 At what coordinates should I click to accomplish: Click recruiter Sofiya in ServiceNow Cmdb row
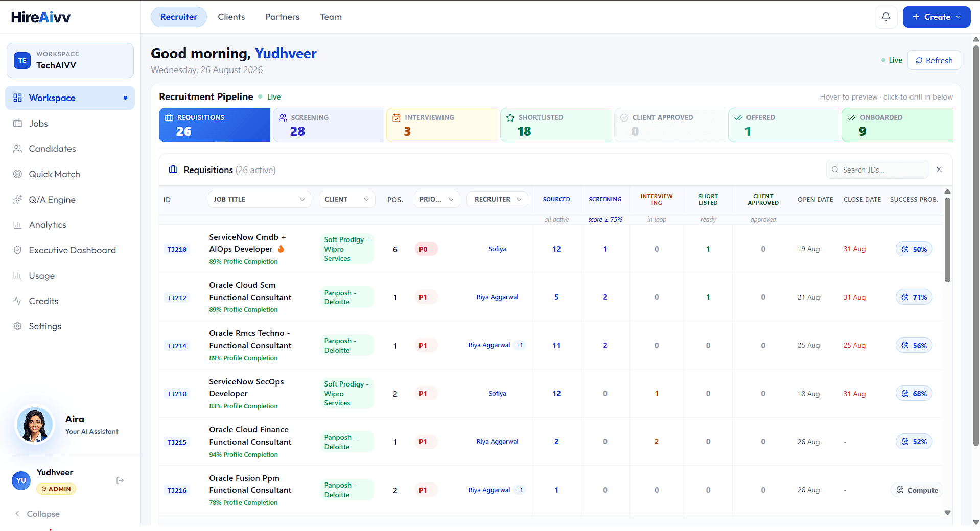(x=497, y=249)
